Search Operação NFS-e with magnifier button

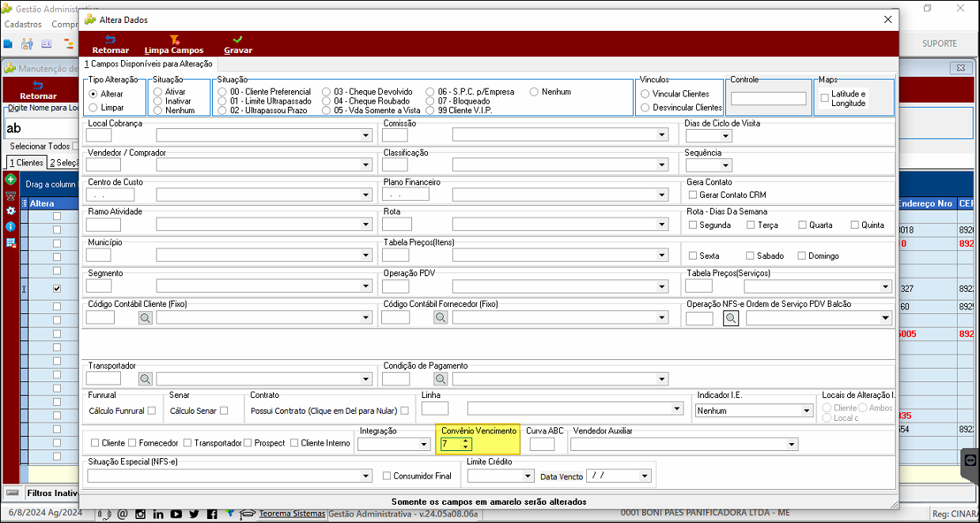point(731,318)
